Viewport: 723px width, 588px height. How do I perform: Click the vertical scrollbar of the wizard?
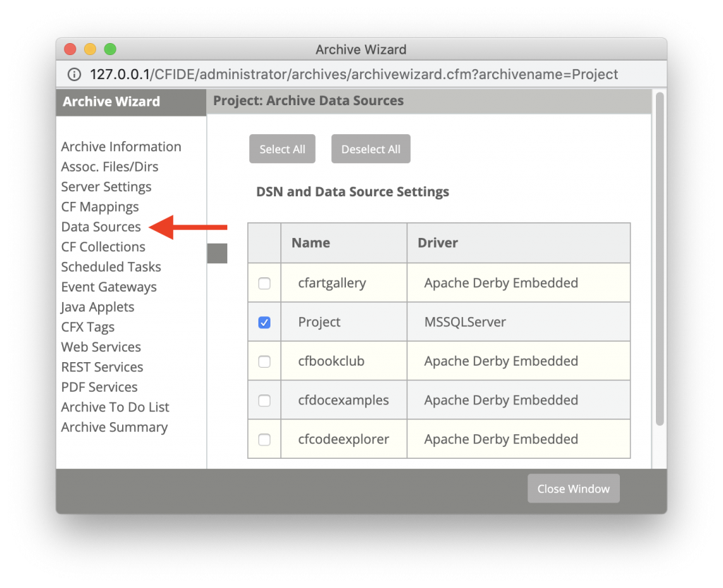tap(659, 258)
